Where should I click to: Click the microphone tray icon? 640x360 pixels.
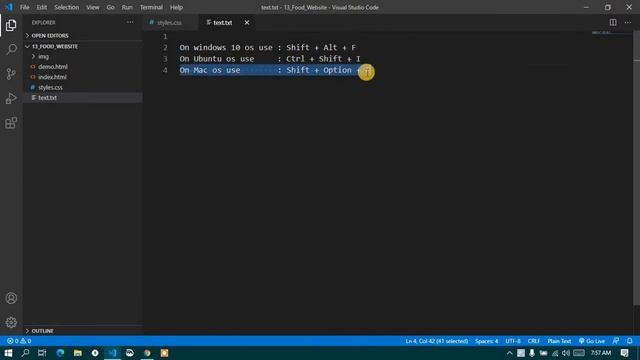[532, 353]
